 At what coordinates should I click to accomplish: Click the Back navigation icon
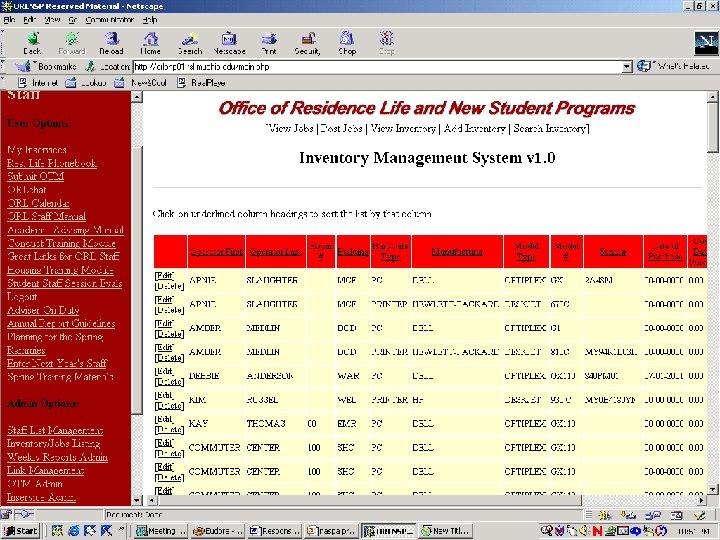tap(32, 42)
